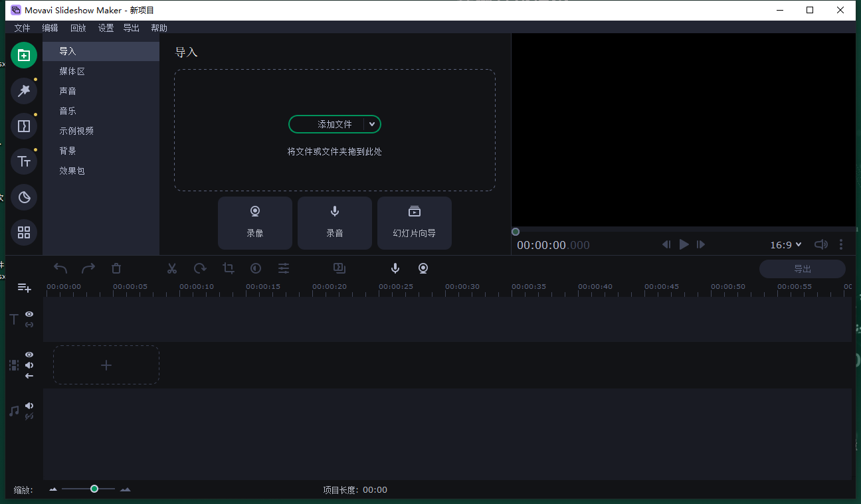
Task: Click the zoom in large mountains icon
Action: coord(125,489)
